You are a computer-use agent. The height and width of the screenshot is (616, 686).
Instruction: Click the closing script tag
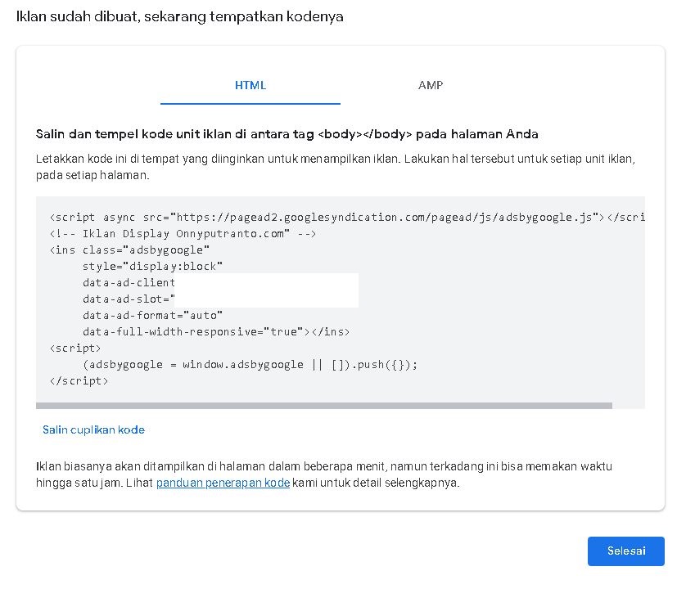click(x=79, y=380)
